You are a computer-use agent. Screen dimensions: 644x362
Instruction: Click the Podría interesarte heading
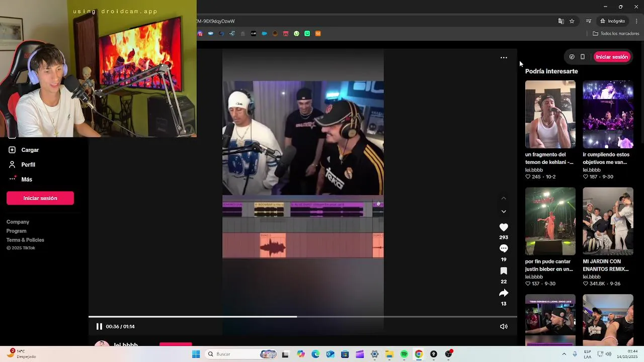[x=551, y=71]
